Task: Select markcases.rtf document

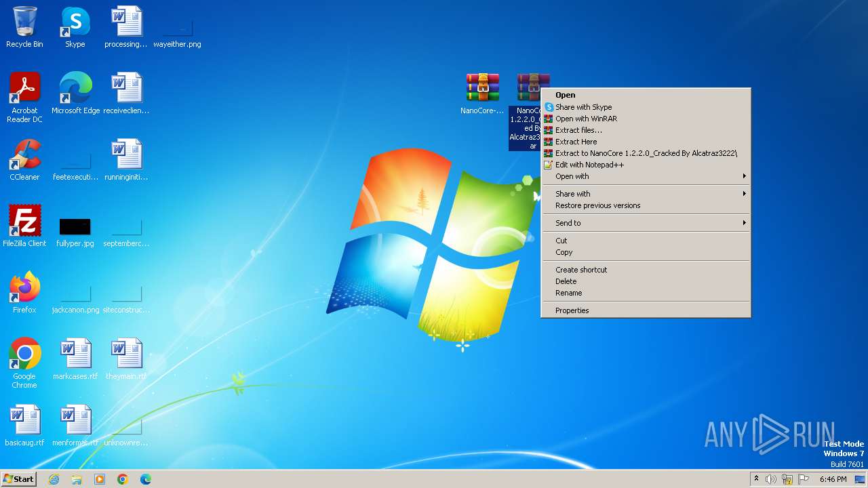Action: tap(75, 359)
